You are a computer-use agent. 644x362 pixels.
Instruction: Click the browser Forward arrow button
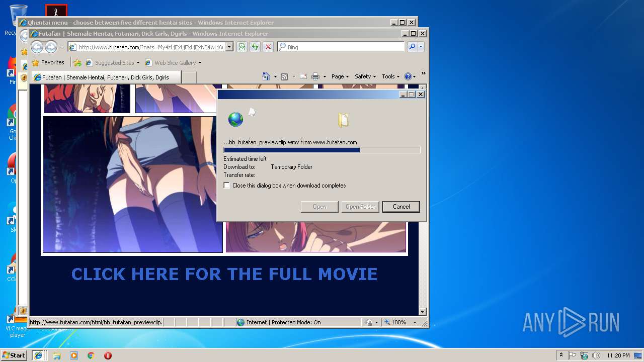[51, 47]
